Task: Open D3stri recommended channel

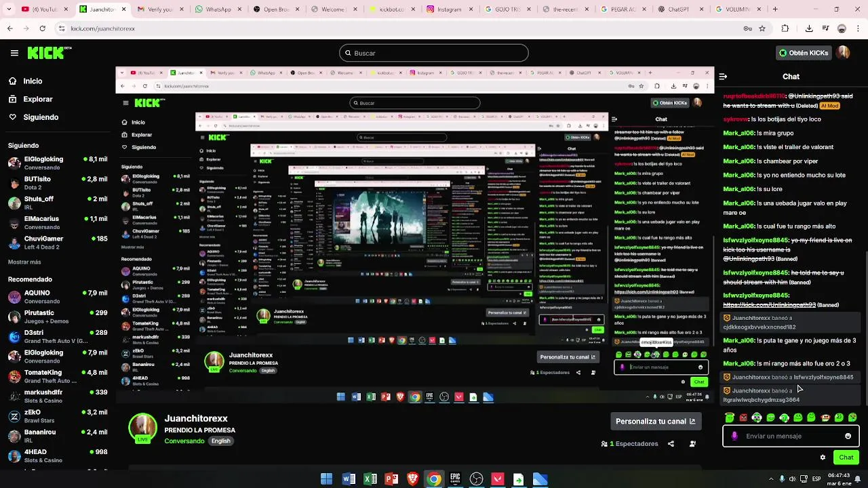Action: point(57,337)
